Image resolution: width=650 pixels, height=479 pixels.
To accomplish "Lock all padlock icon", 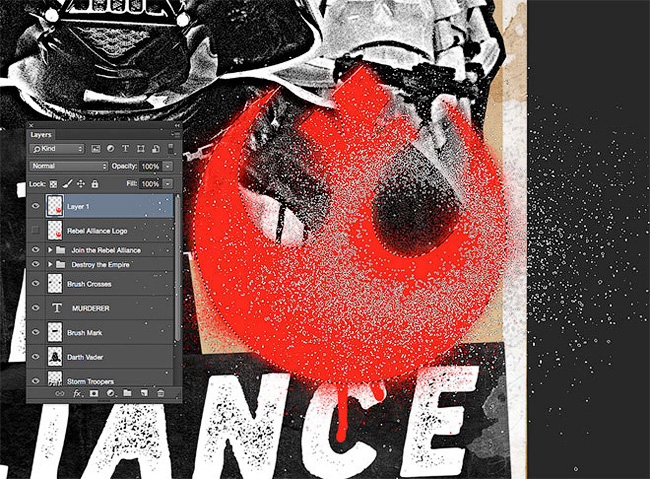I will [95, 183].
